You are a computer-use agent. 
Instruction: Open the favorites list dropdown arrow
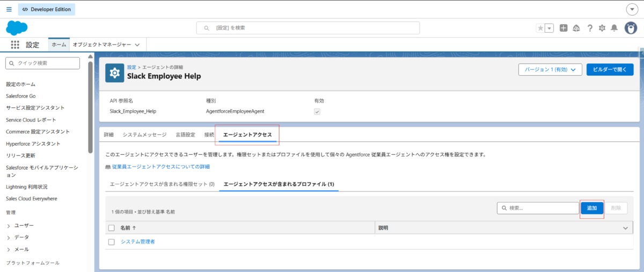pos(549,28)
